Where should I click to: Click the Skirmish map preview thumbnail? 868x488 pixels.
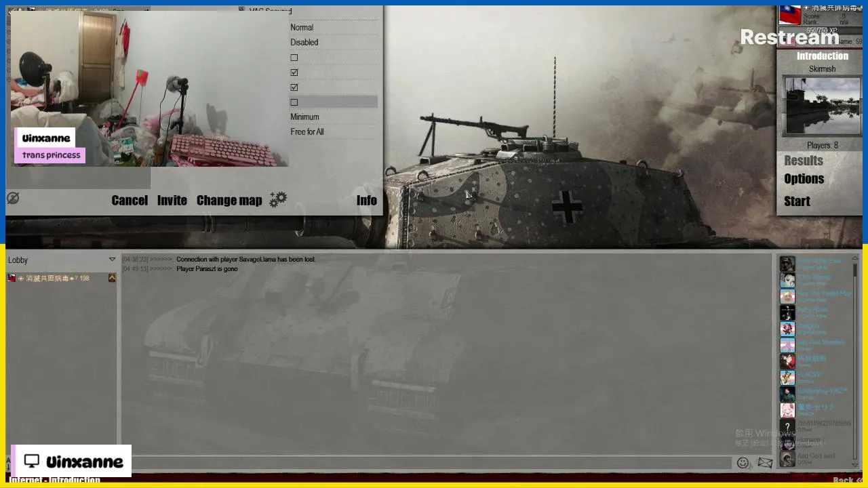point(822,106)
